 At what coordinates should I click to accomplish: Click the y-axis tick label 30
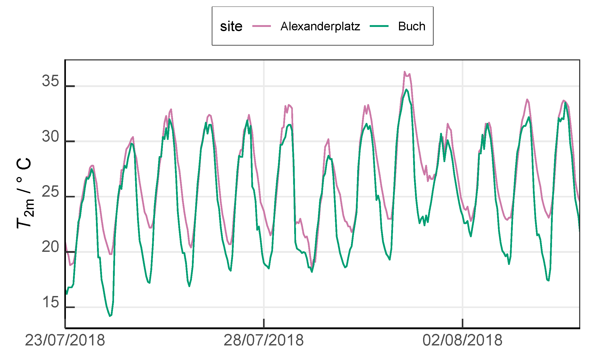(50, 136)
